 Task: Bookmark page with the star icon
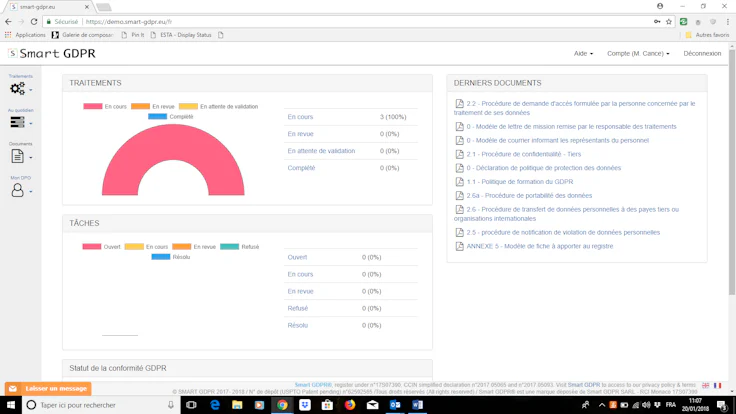[x=668, y=22]
